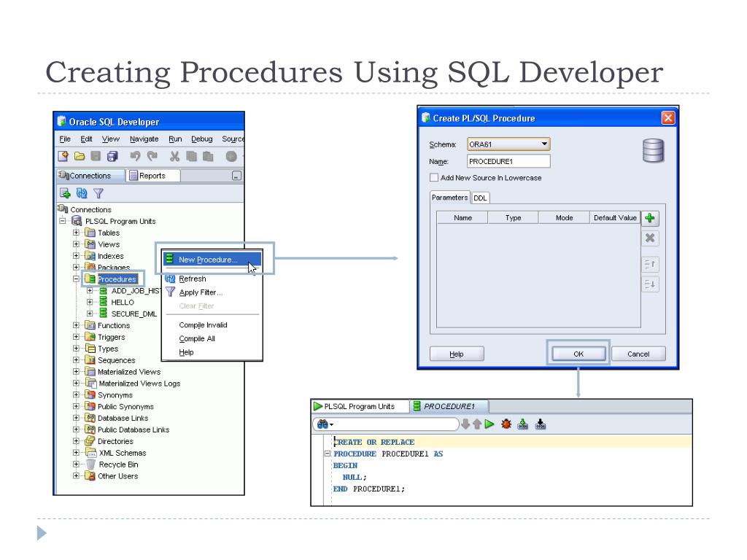Close the Create PL/SQL Procedure dialog
Image resolution: width=747 pixels, height=560 pixels.
click(668, 117)
